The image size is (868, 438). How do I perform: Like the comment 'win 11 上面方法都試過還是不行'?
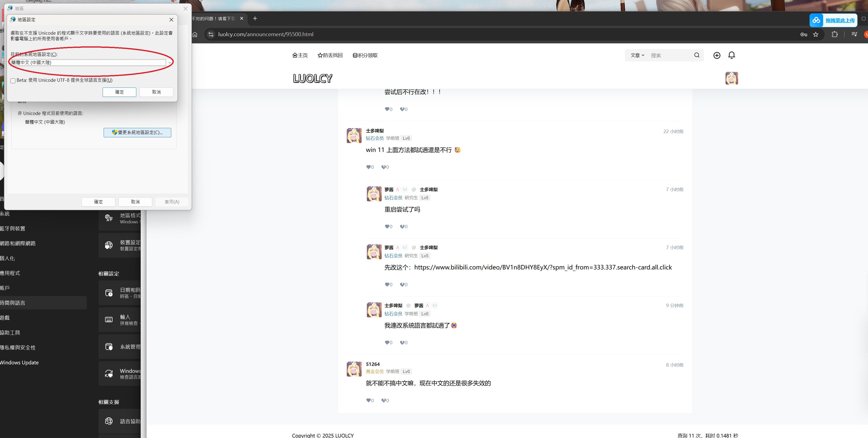pyautogui.click(x=370, y=167)
